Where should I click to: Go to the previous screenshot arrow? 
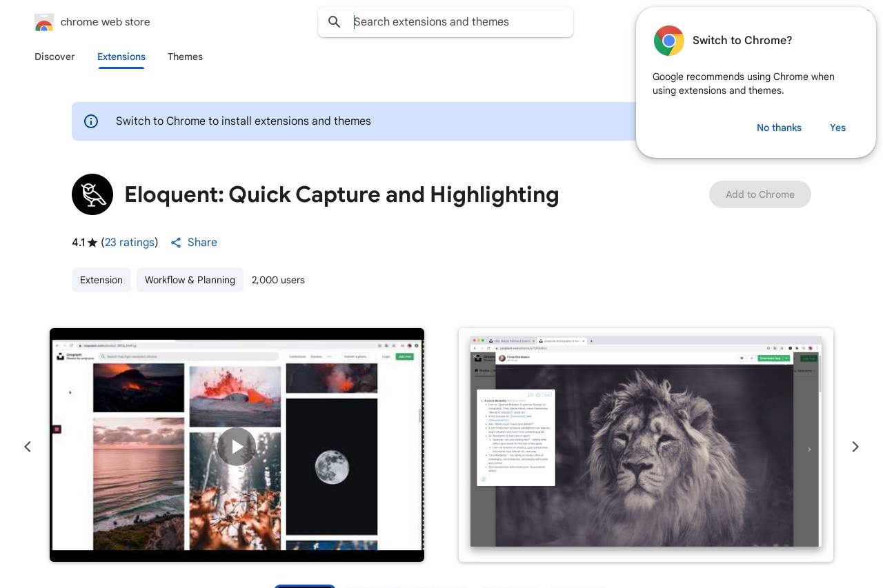click(x=28, y=447)
